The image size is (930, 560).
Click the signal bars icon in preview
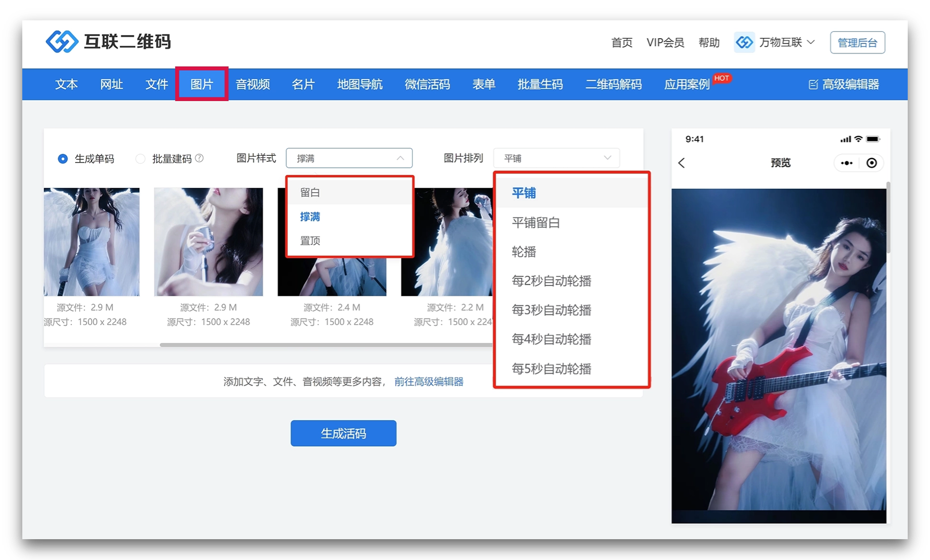pos(846,139)
